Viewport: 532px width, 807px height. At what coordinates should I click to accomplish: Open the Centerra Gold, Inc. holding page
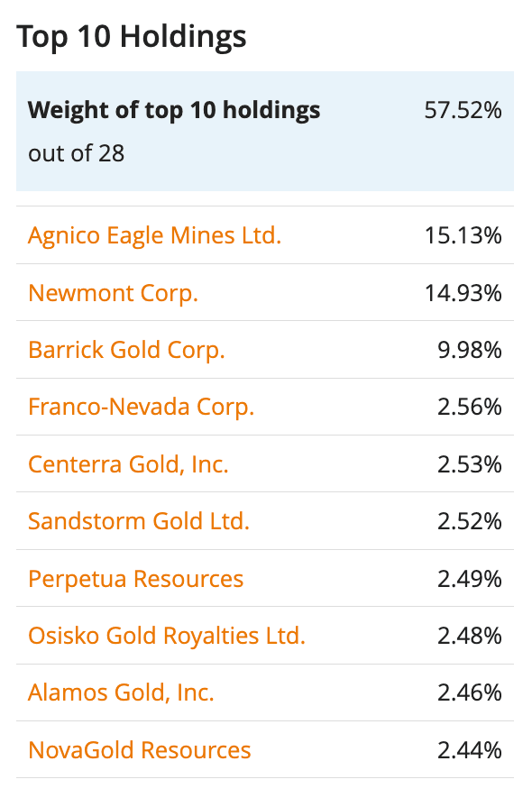(x=130, y=464)
